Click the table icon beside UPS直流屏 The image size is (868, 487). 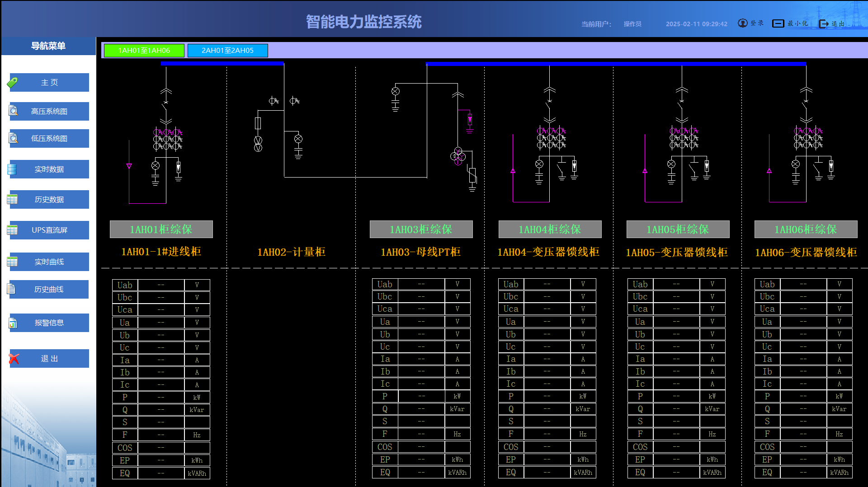pyautogui.click(x=12, y=230)
